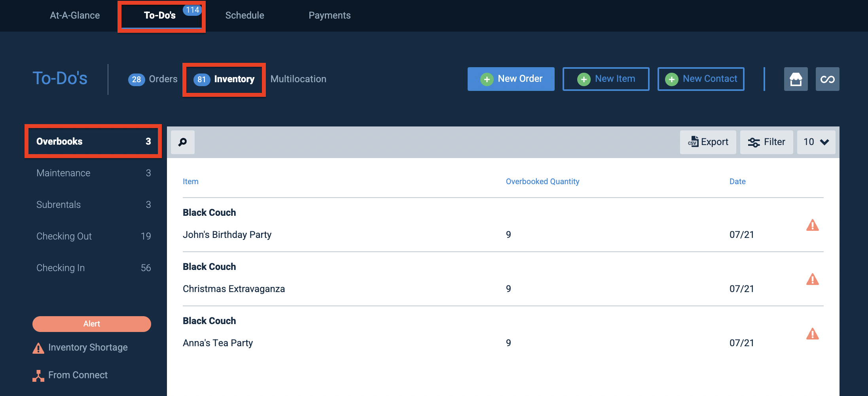Open Maintenance list in sidebar
The width and height of the screenshot is (868, 396).
point(93,173)
